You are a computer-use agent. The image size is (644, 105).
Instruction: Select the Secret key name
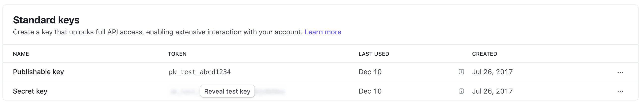point(30,91)
